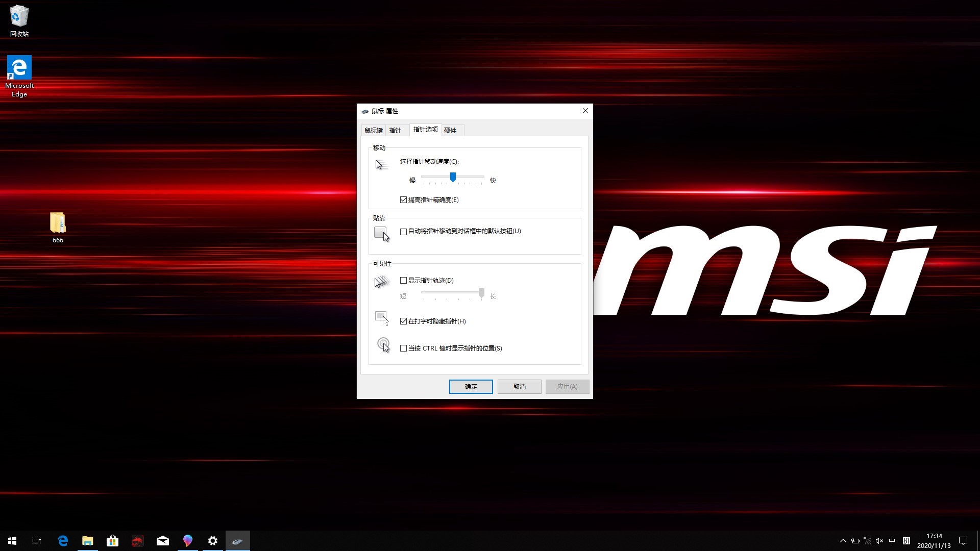Open the MSI Dragon Center taskbar icon

137,541
